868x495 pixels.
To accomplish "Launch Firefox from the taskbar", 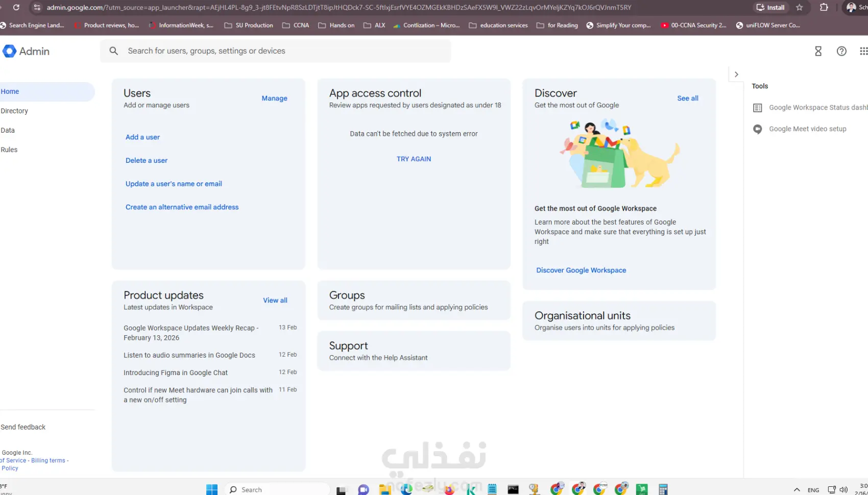I will (x=449, y=490).
